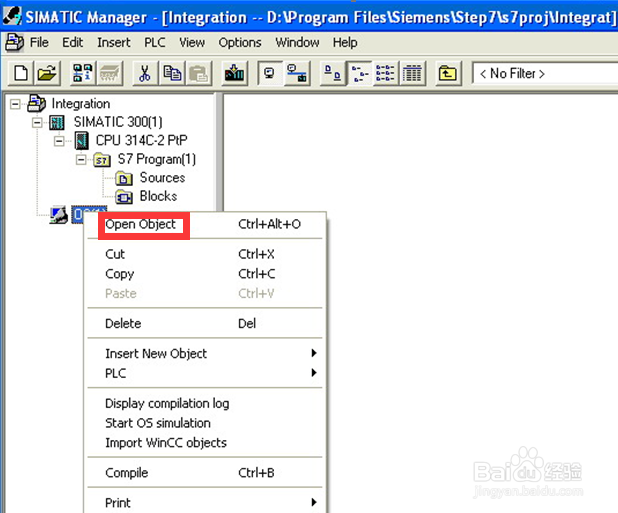The image size is (618, 513).
Task: Switch to Small Icons view
Action: tap(359, 73)
